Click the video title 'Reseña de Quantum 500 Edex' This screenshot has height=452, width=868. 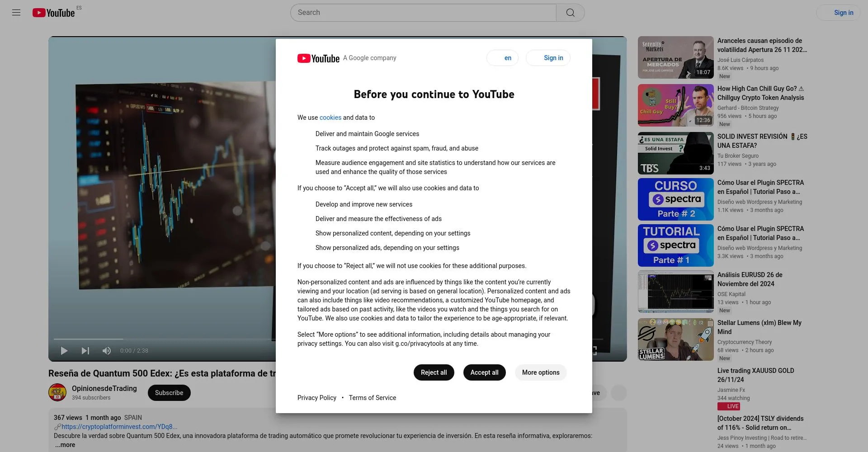(162, 373)
